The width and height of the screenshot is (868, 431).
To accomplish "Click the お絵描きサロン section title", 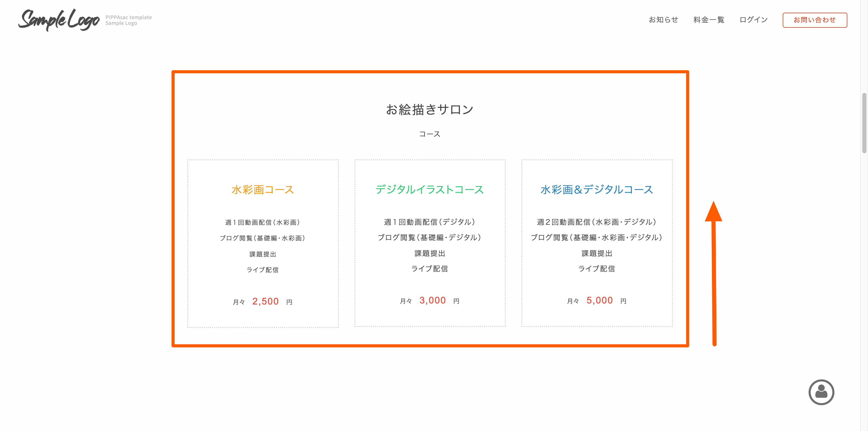I will click(x=430, y=109).
